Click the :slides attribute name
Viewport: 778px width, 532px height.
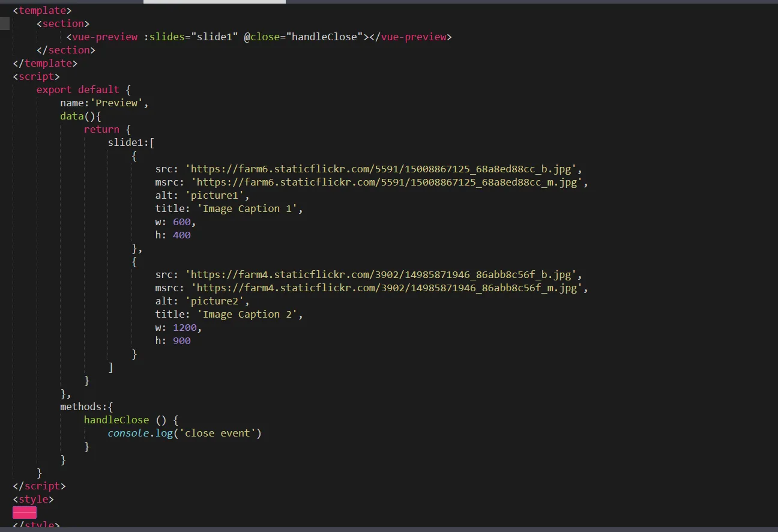tap(164, 37)
